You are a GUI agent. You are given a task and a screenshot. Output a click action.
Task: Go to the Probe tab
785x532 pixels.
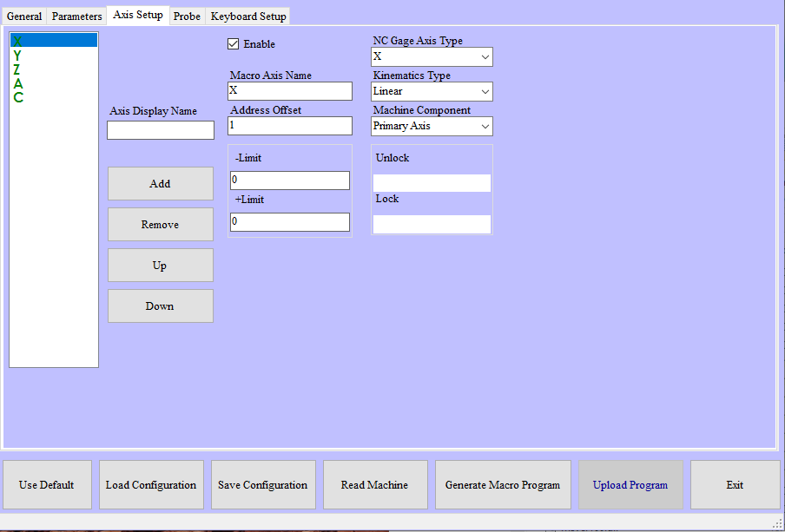187,16
